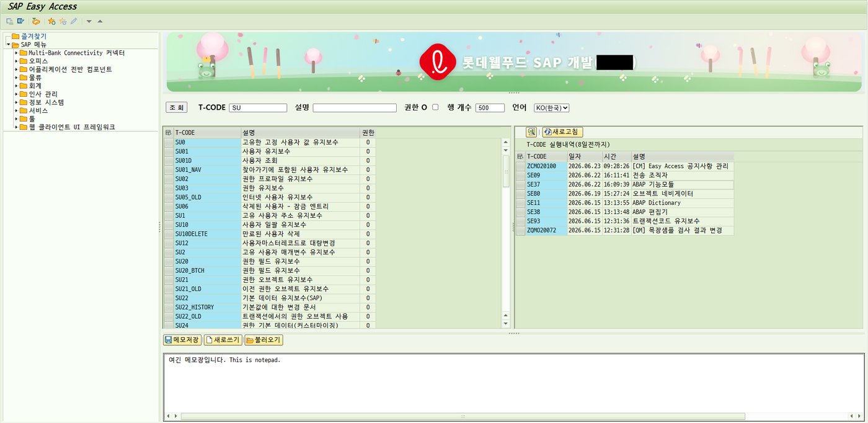
Task: Open the 언어 KO(한국) dropdown
Action: coord(551,108)
